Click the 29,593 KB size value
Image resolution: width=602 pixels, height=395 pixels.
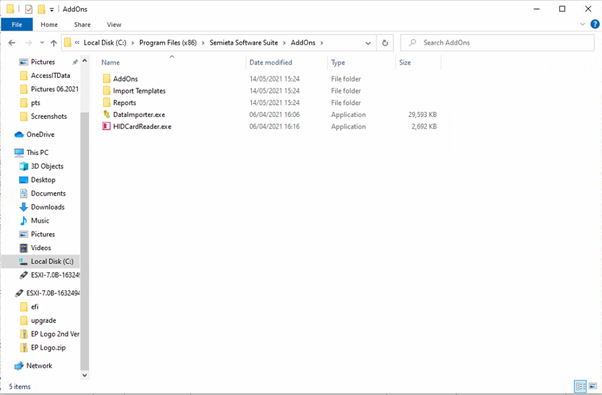[422, 114]
